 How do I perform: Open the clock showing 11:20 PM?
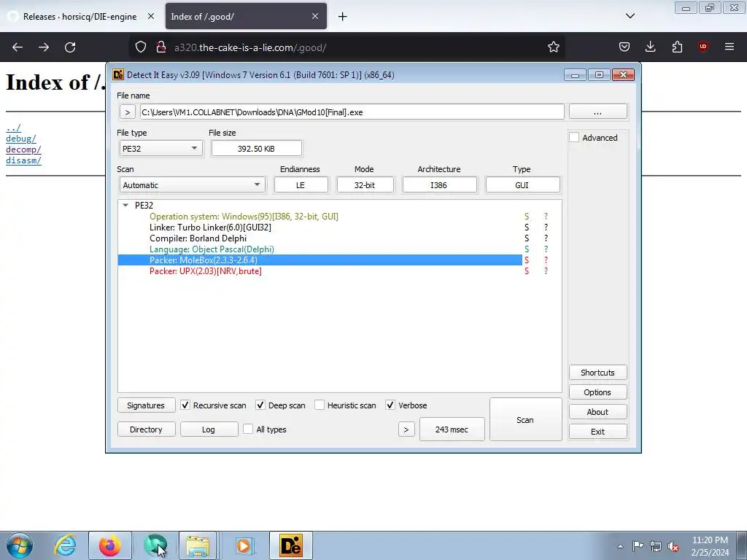tap(710, 546)
